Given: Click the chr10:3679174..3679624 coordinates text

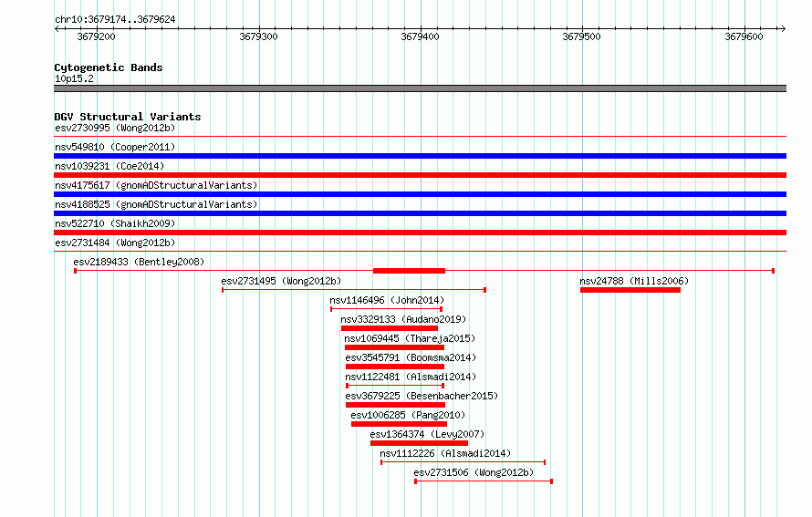Looking at the screenshot, I should coord(115,19).
